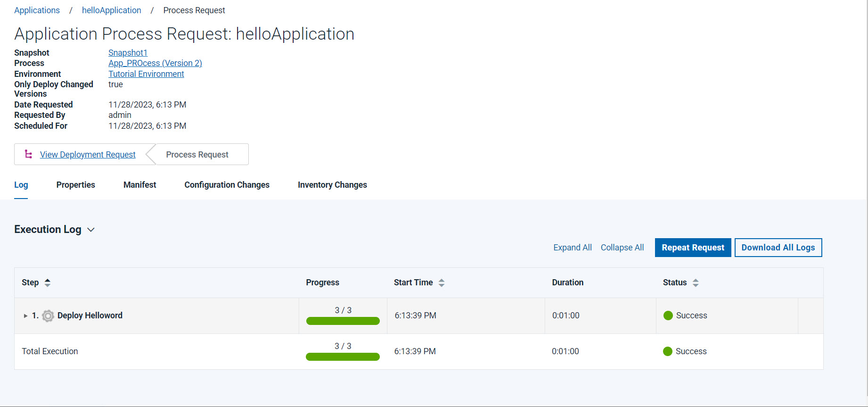The width and height of the screenshot is (868, 407).
Task: Select the Configuration Changes tab
Action: click(227, 185)
